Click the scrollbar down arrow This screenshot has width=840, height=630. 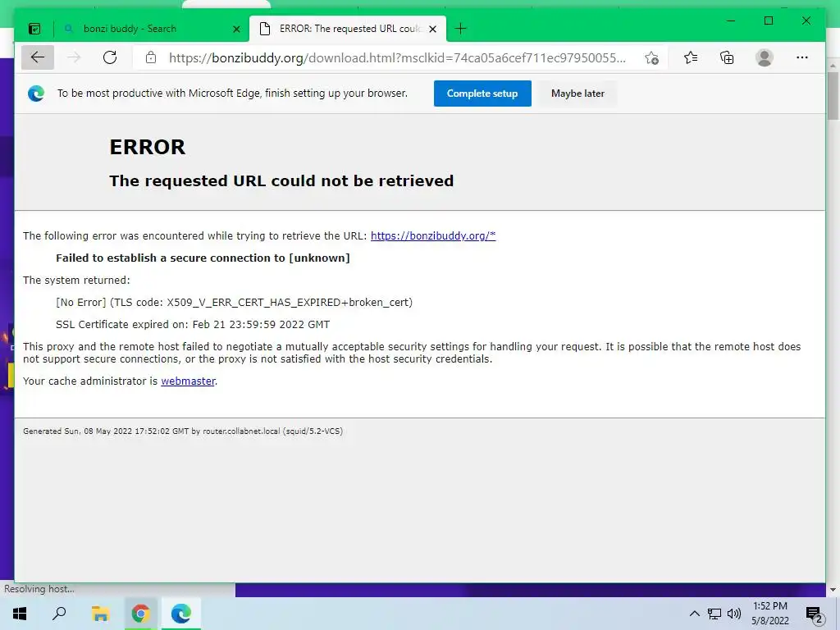point(833,590)
